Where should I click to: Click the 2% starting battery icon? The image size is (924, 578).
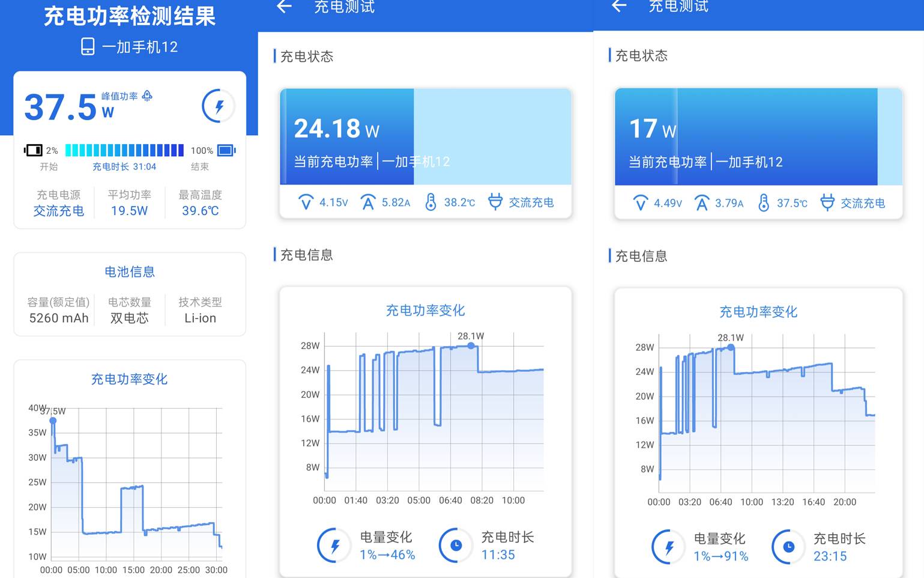(33, 150)
